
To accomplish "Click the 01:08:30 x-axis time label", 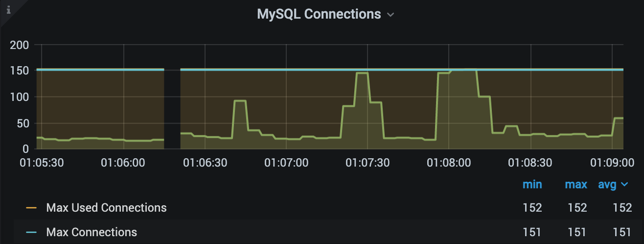I will [x=530, y=162].
